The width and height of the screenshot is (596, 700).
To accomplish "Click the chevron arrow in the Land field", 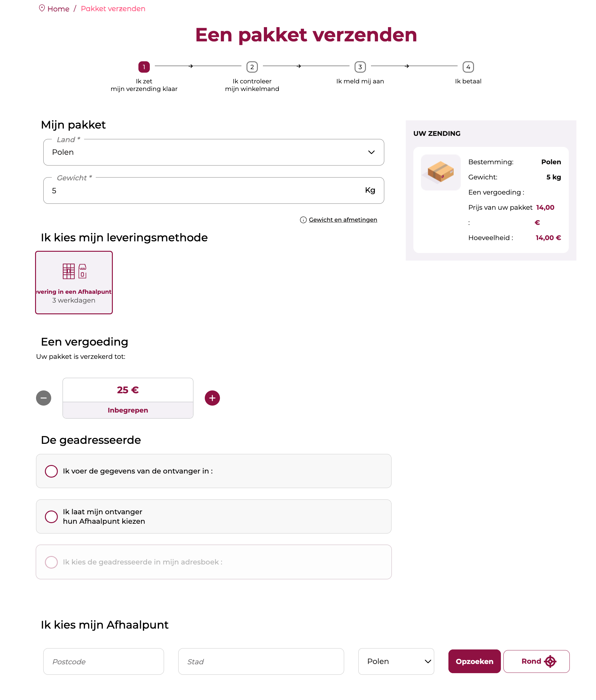I will pos(371,152).
